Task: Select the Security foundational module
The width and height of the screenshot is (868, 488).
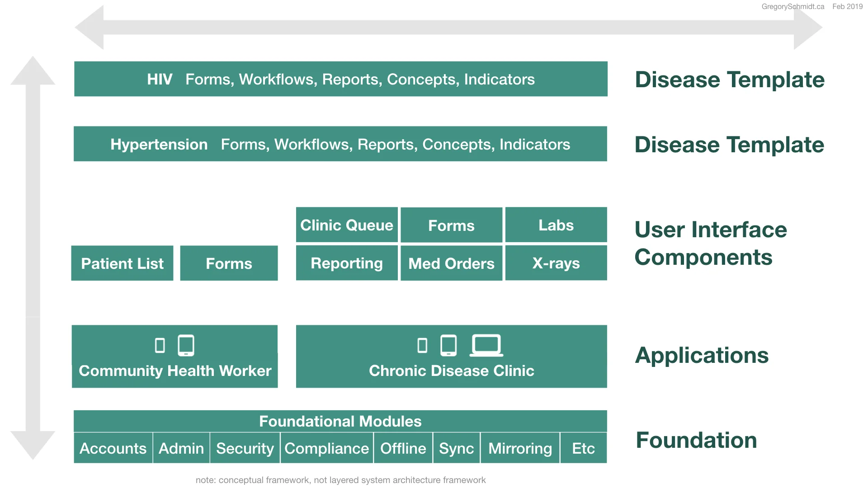Action: pyautogui.click(x=245, y=448)
